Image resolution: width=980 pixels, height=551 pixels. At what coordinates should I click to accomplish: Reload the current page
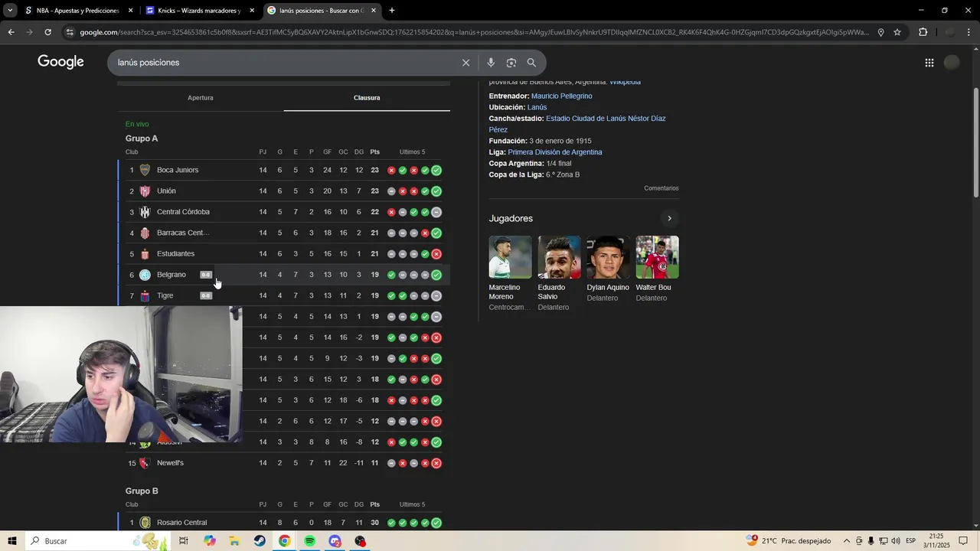[x=47, y=32]
